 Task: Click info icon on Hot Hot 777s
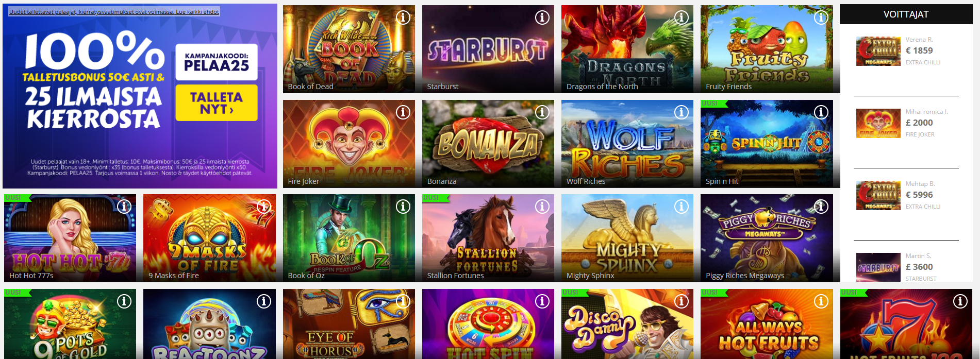pyautogui.click(x=124, y=207)
